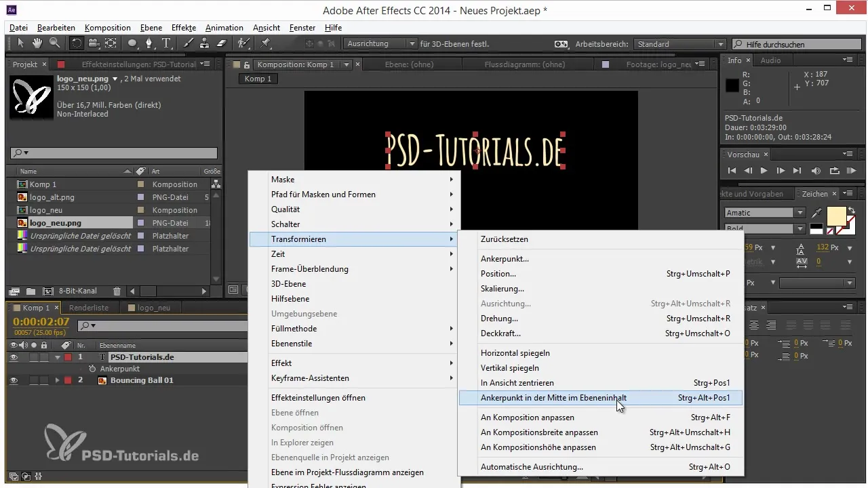Swap fill and stroke colors arrow
868x488 pixels.
pos(851,210)
